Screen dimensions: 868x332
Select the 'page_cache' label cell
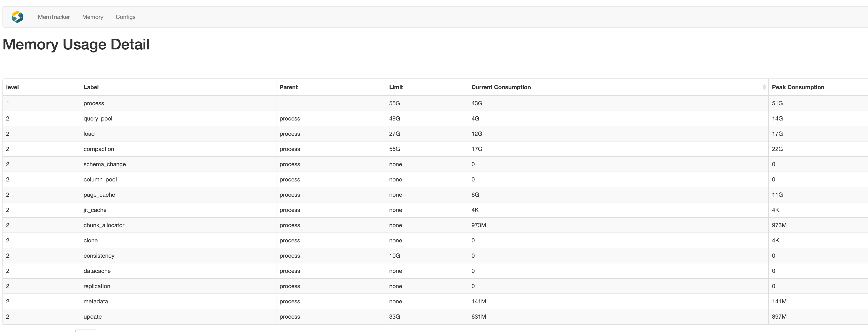tap(178, 195)
